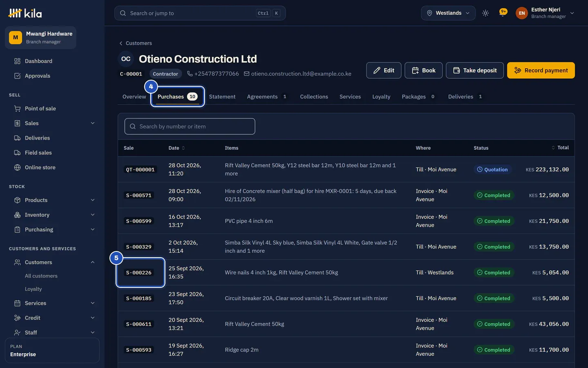Open the Agreements tab
Image resolution: width=588 pixels, height=368 pixels.
pos(267,96)
